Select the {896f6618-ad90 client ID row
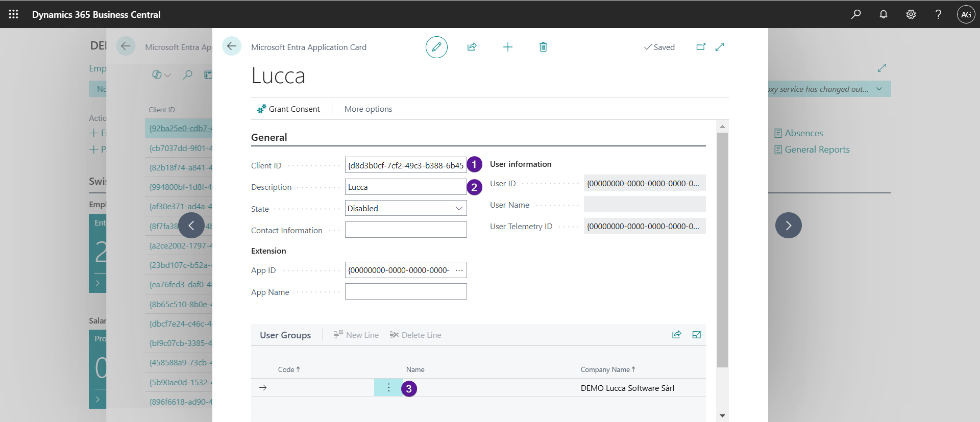Screen dimensions: 980x422 coord(179,402)
